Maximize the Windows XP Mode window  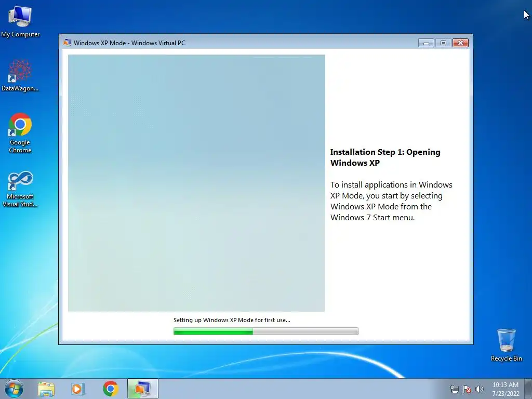pos(443,43)
